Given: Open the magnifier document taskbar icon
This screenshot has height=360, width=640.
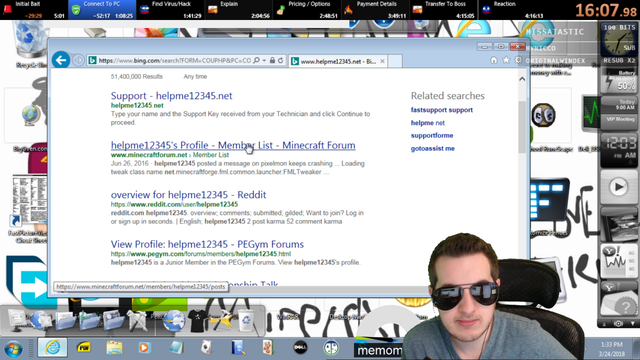Looking at the screenshot, I should click(x=238, y=348).
